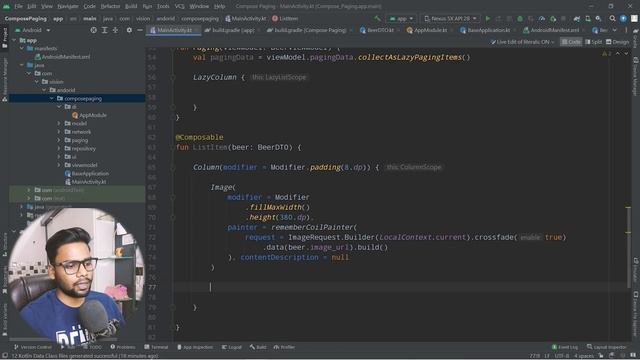The image size is (640, 360).
Task: Open the Navigate menu
Action: pos(68,6)
